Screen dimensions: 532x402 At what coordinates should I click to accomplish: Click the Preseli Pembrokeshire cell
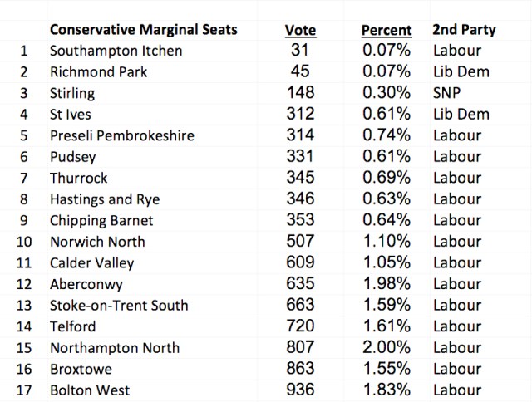121,135
